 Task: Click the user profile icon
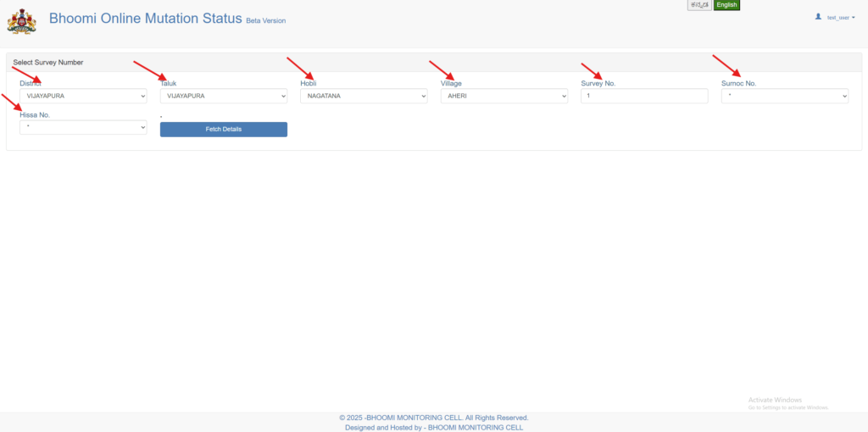pos(818,16)
